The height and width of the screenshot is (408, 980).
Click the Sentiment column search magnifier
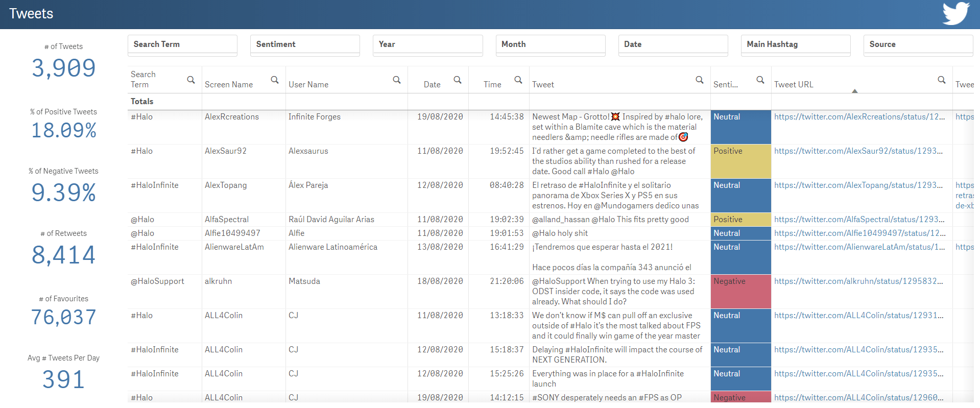click(x=760, y=80)
